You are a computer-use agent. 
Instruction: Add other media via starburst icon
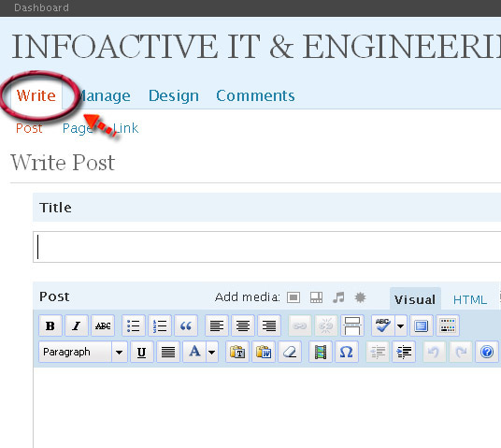(360, 297)
